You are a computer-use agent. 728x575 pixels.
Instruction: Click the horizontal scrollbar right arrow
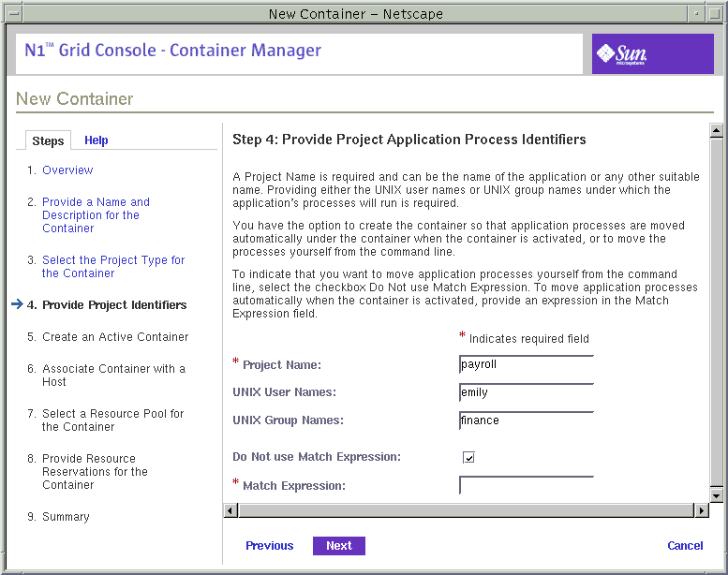[701, 510]
